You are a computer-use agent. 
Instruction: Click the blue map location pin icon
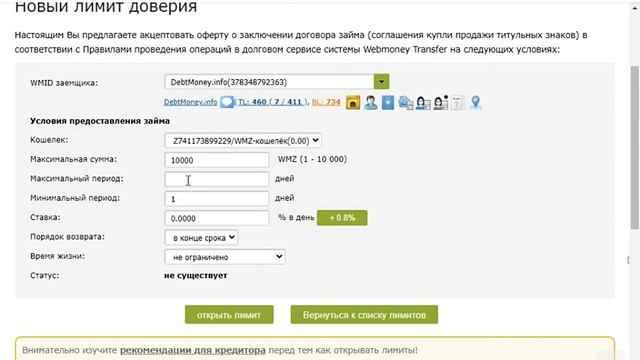click(476, 102)
